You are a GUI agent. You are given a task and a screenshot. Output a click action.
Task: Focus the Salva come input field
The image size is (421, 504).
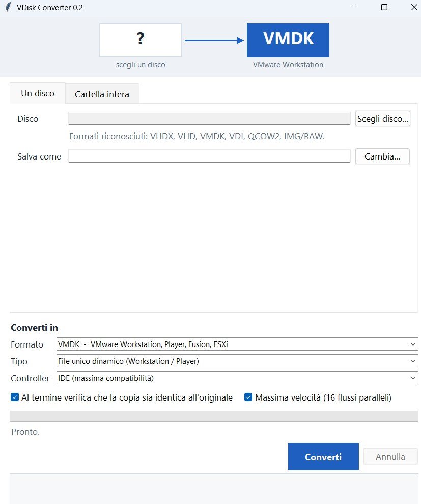(x=209, y=156)
